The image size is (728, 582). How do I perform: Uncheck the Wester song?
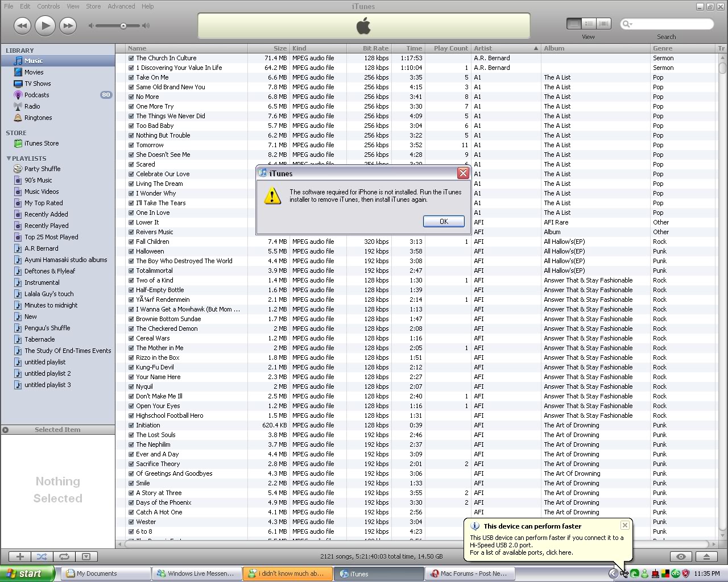pyautogui.click(x=131, y=522)
